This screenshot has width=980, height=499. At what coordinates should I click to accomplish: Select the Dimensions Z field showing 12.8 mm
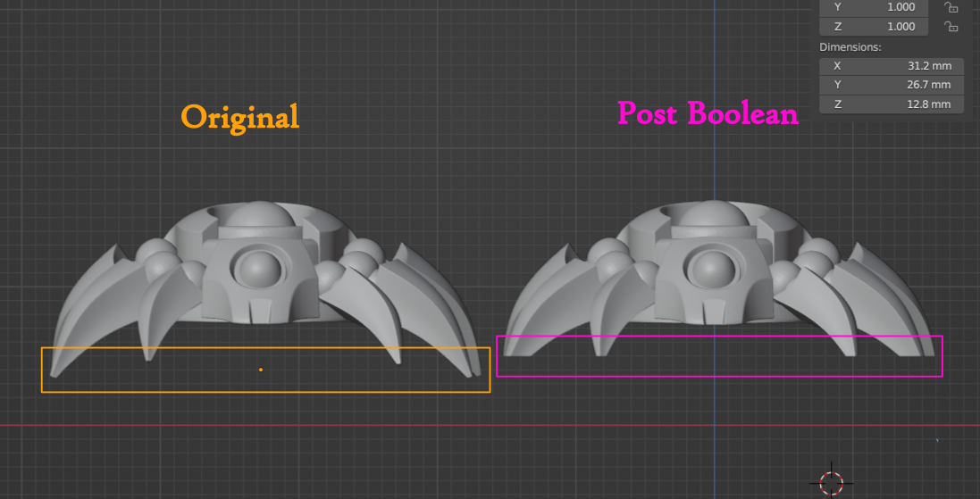[x=891, y=104]
